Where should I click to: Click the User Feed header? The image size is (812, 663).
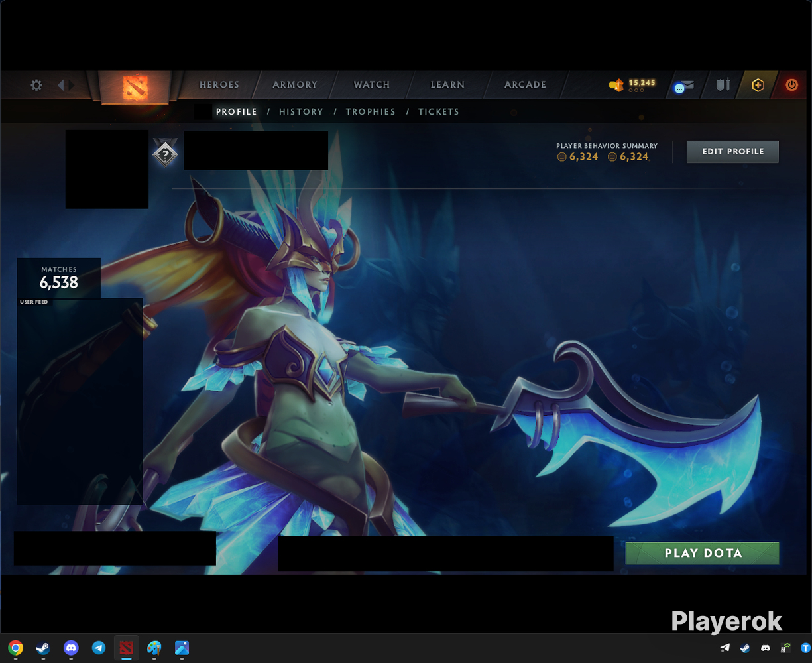coord(34,302)
